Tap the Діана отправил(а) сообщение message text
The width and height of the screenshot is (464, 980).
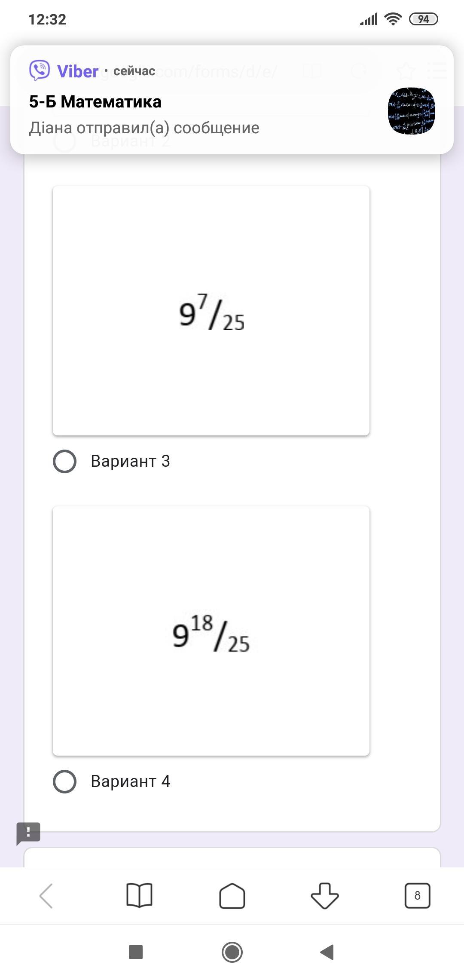(144, 128)
